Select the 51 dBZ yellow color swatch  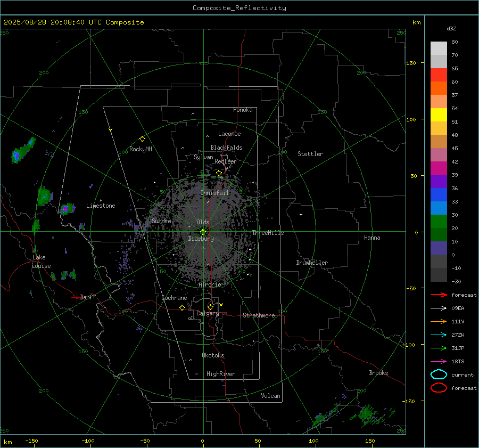[x=439, y=115]
